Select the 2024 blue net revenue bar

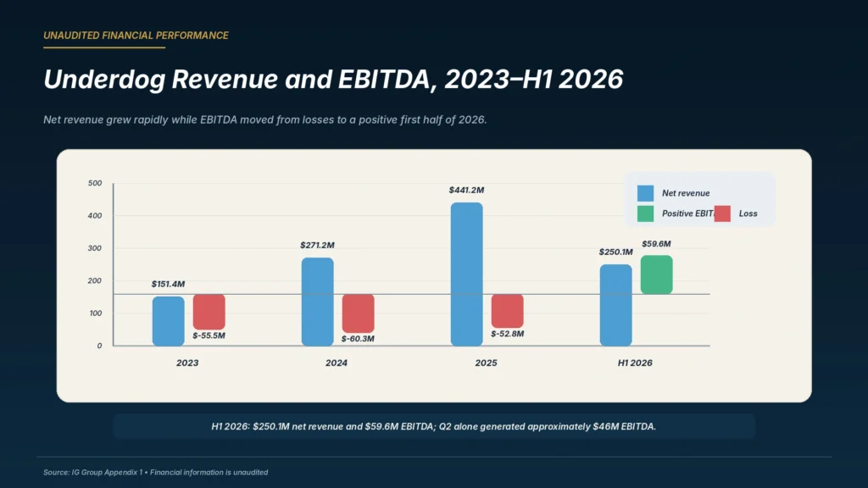tap(317, 302)
